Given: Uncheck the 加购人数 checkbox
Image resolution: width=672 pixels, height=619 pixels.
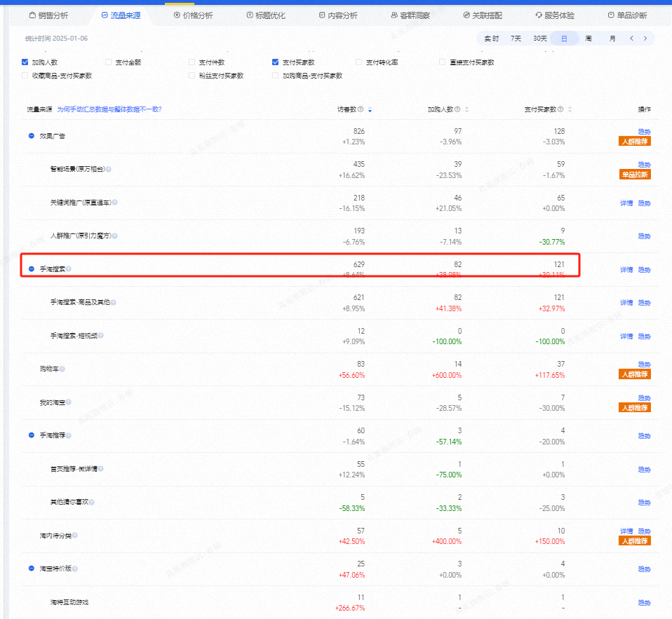Looking at the screenshot, I should [25, 62].
